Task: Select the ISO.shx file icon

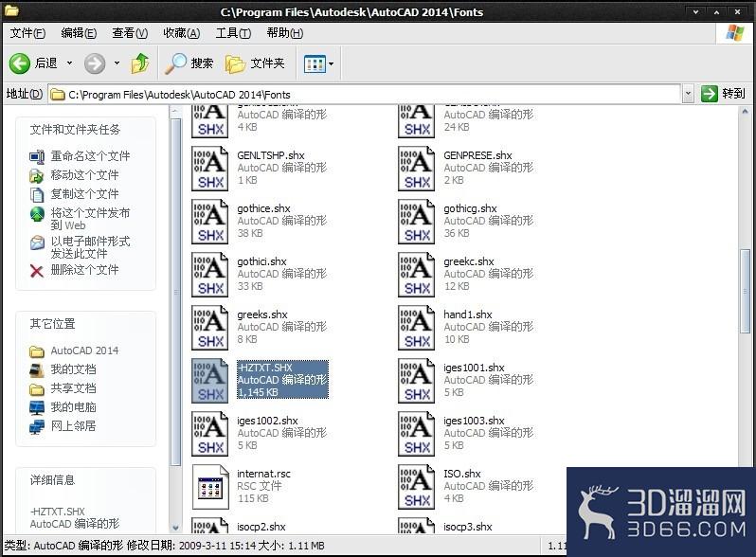Action: click(416, 487)
